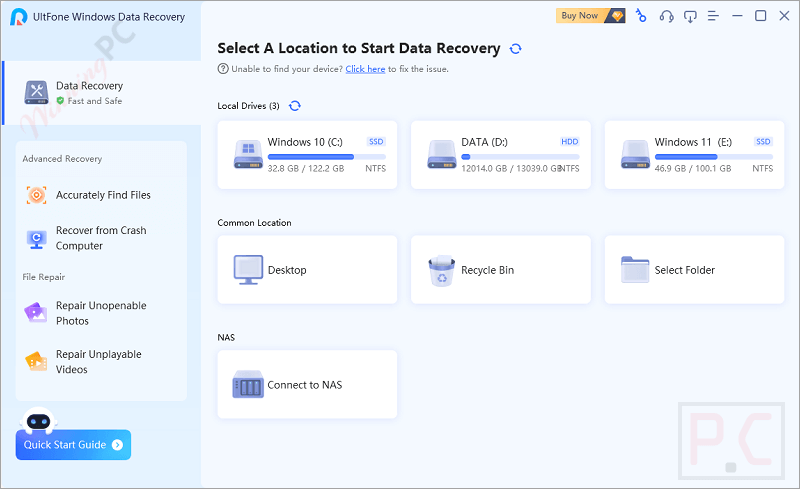Click the Desktop monitor icon

point(248,270)
